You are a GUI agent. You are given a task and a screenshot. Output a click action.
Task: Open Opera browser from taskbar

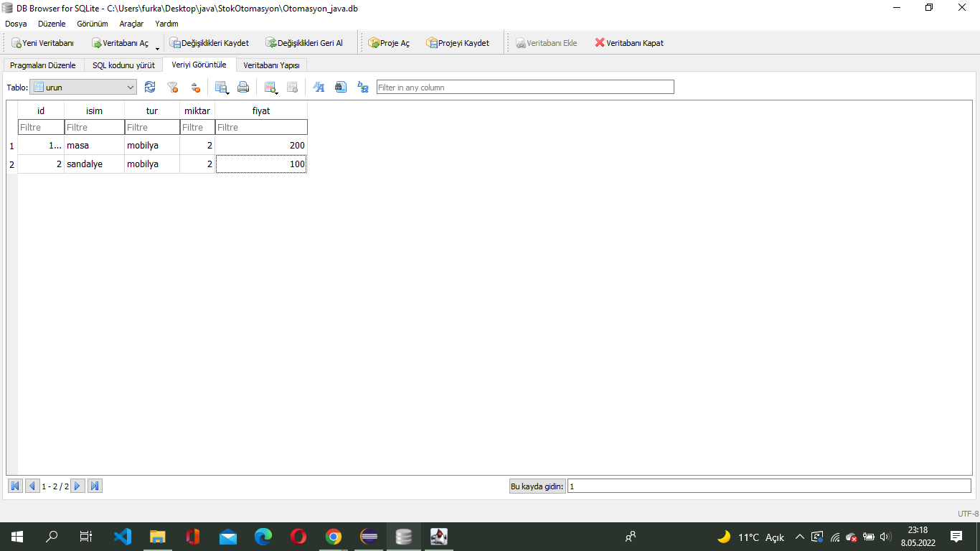coord(298,537)
